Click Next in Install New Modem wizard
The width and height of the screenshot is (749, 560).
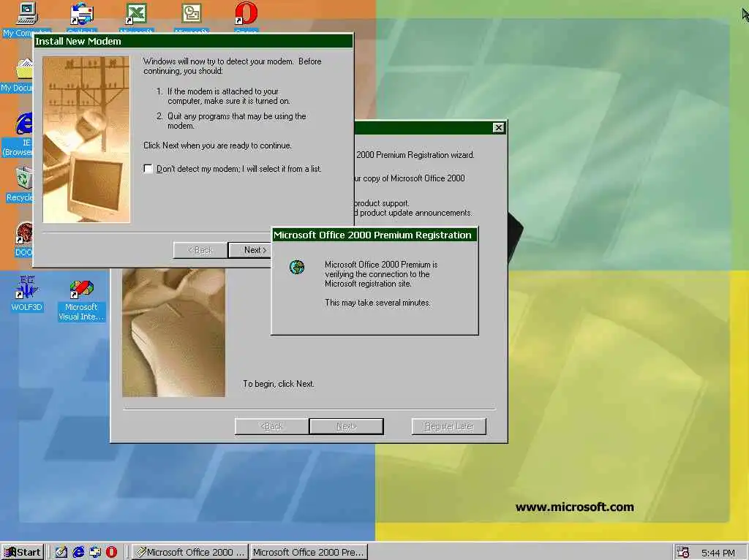point(250,250)
